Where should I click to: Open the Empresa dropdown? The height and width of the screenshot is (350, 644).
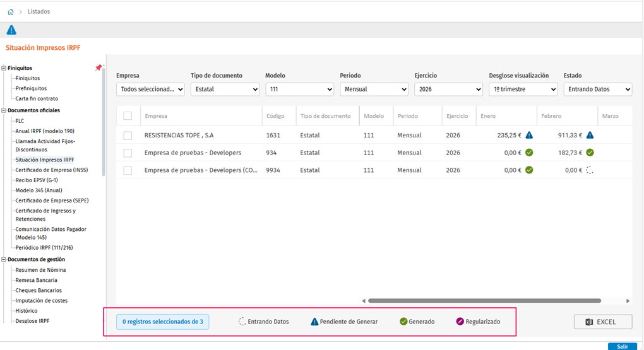point(150,89)
